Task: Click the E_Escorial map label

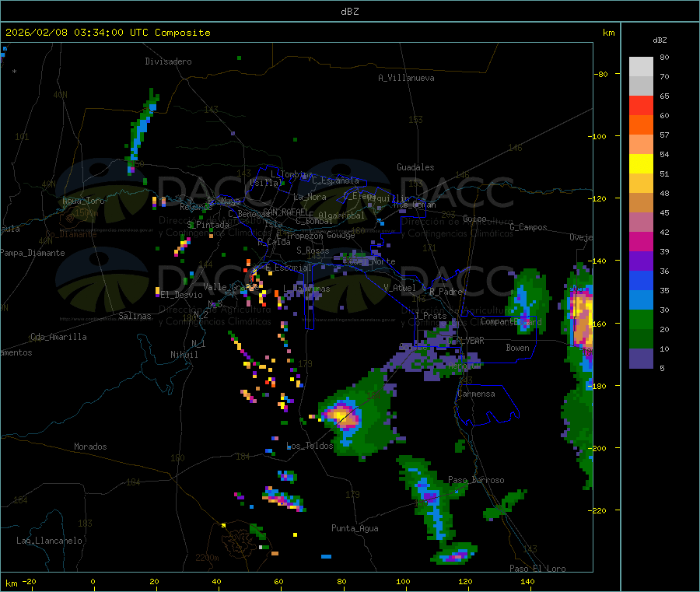Action: click(289, 268)
